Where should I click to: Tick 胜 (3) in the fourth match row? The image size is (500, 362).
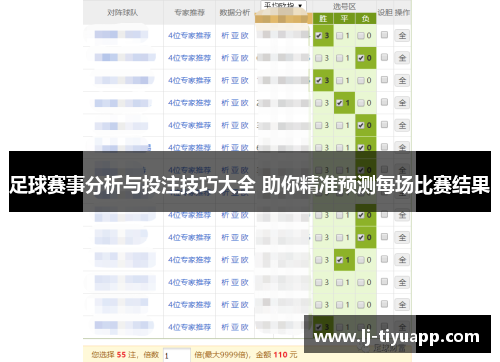[319, 103]
